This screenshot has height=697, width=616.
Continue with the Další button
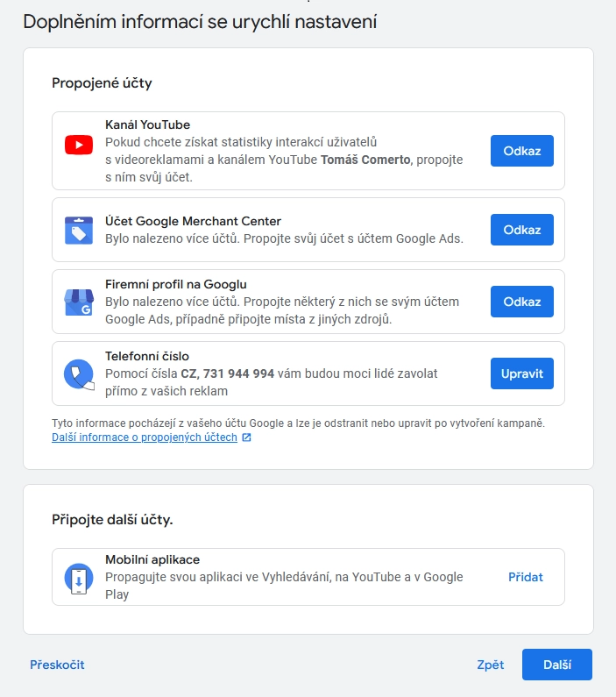[557, 665]
